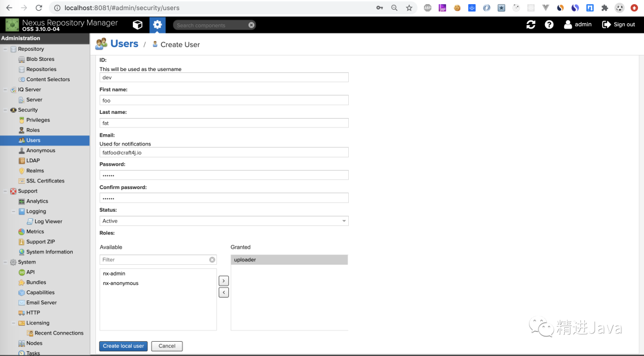Image resolution: width=644 pixels, height=356 pixels.
Task: Open API under System
Action: (x=30, y=273)
